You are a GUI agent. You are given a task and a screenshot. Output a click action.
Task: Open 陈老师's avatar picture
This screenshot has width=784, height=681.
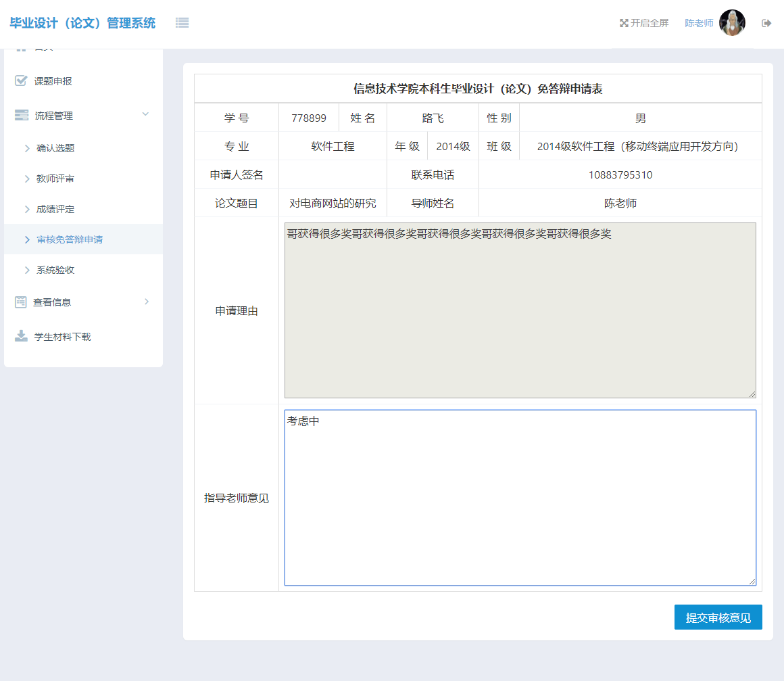click(732, 22)
